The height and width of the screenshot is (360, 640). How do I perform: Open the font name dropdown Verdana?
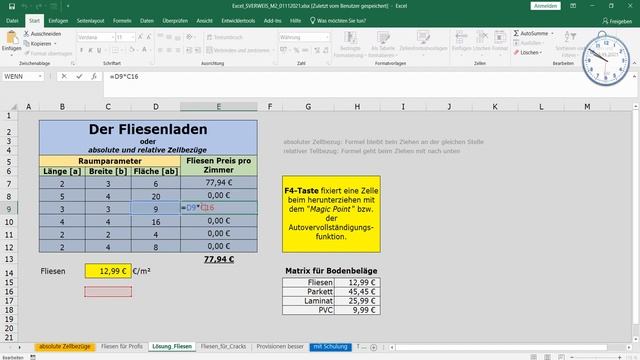click(113, 37)
